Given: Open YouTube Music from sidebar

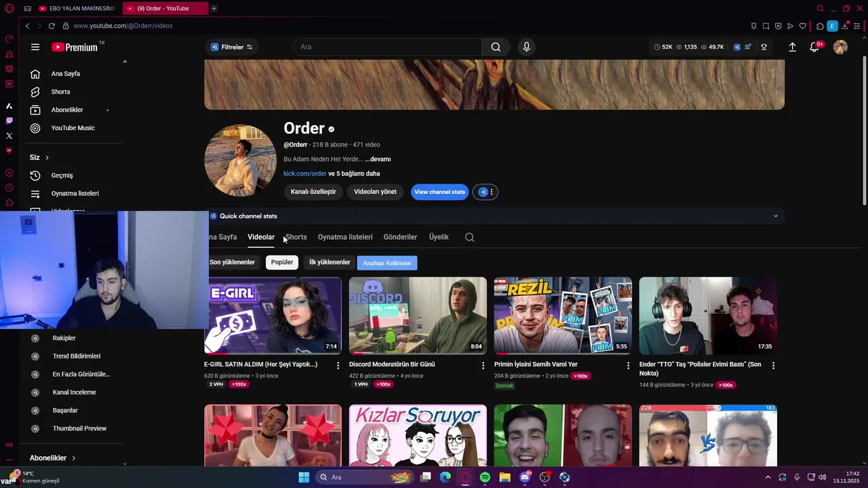Looking at the screenshot, I should pyautogui.click(x=73, y=128).
